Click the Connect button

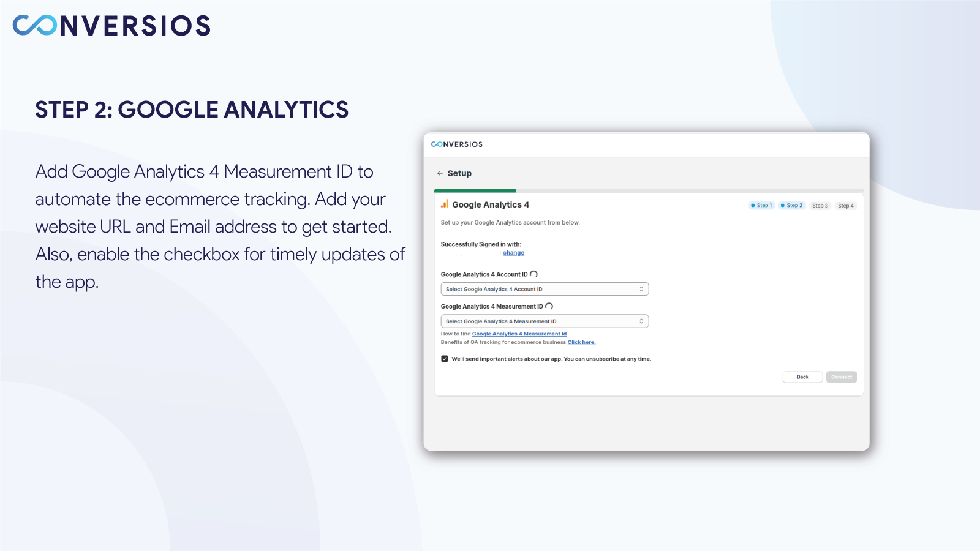[x=842, y=377]
